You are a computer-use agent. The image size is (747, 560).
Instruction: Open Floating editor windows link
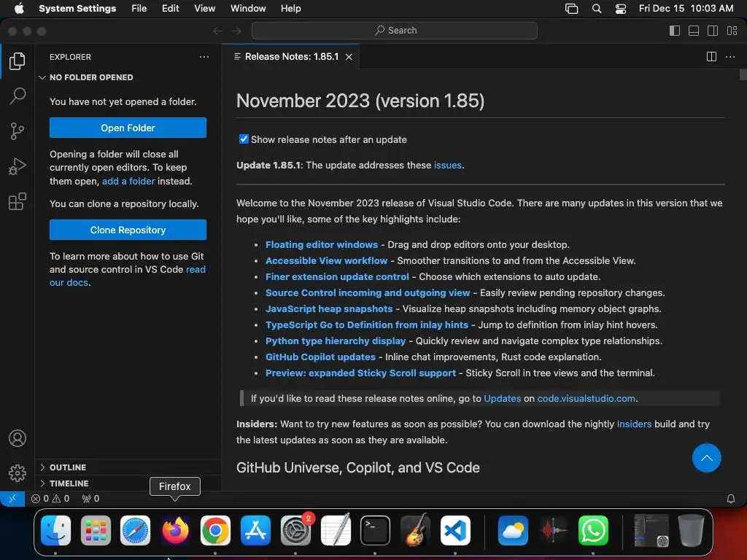322,245
